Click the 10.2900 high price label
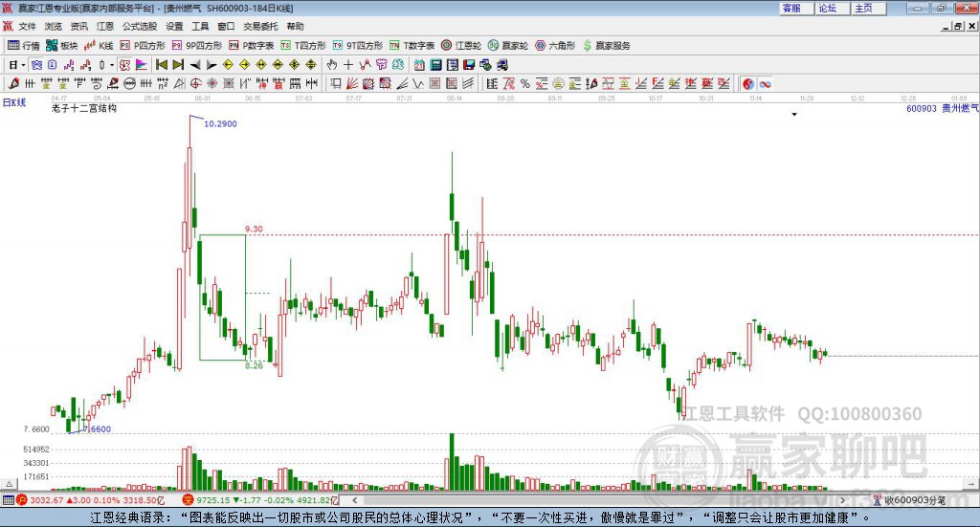Image resolution: width=980 pixels, height=527 pixels. point(221,123)
